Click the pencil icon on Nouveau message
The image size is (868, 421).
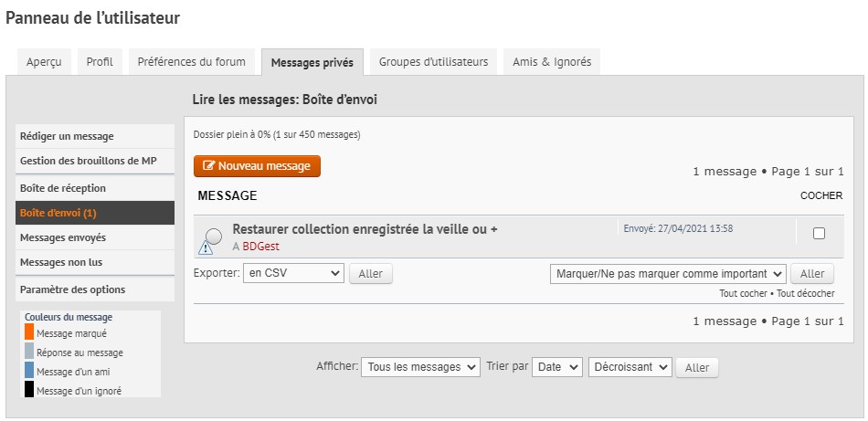pyautogui.click(x=209, y=166)
